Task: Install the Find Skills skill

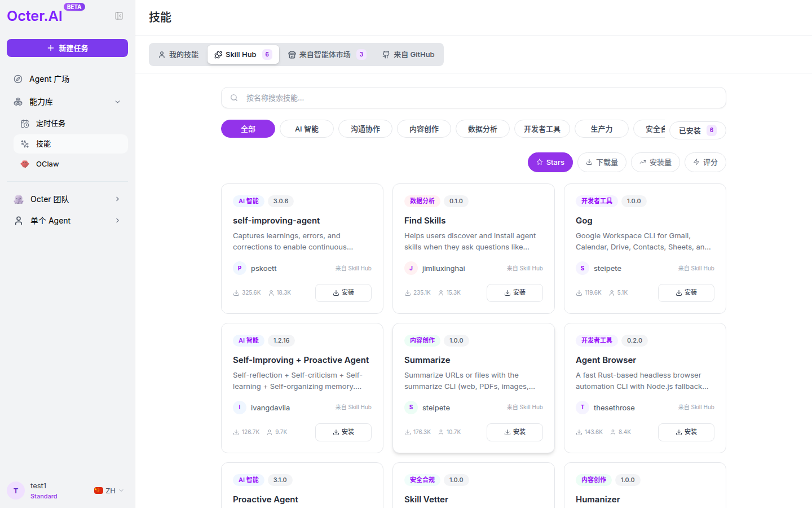Action: [x=515, y=293]
